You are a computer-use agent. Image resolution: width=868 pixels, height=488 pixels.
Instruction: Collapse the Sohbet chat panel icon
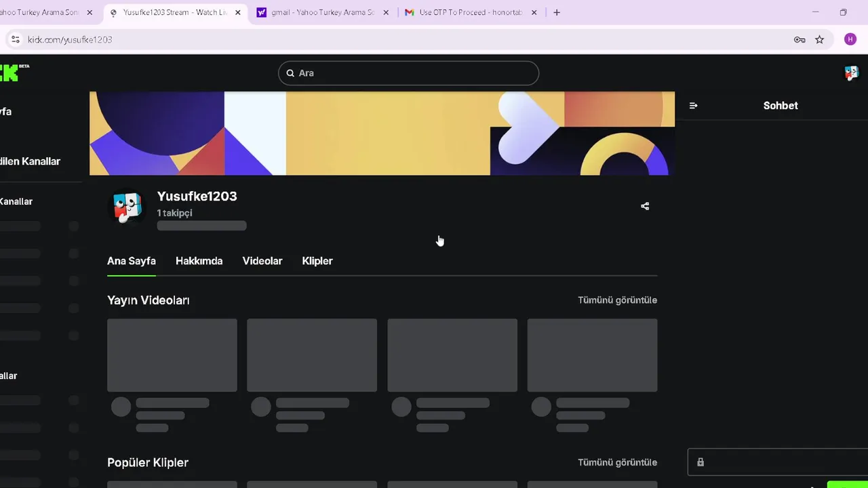pos(693,106)
